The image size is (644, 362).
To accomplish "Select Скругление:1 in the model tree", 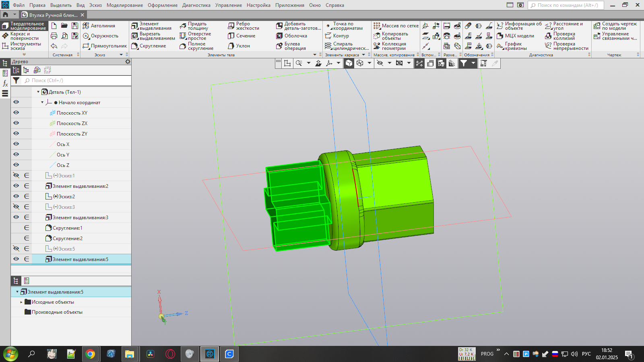I will tap(68, 228).
